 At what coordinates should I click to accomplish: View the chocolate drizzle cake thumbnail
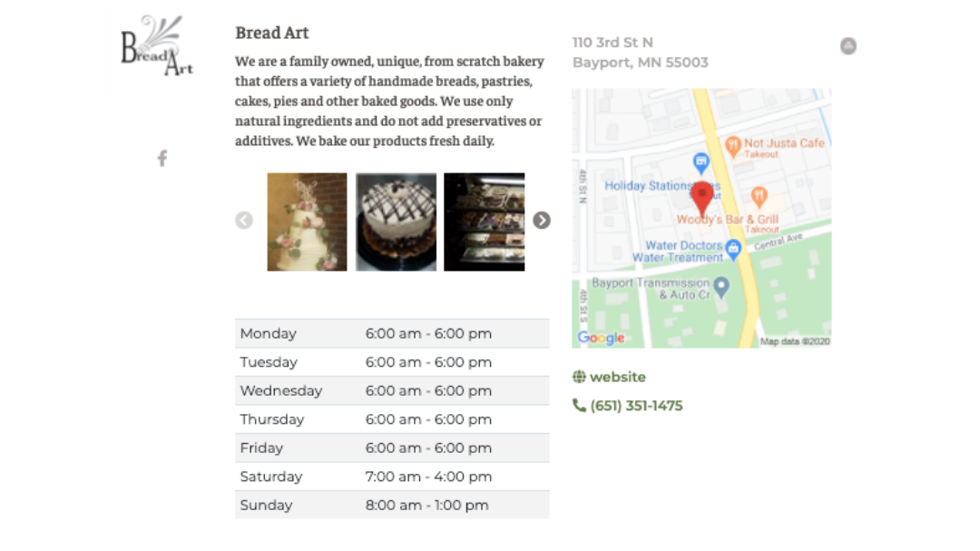tap(397, 222)
